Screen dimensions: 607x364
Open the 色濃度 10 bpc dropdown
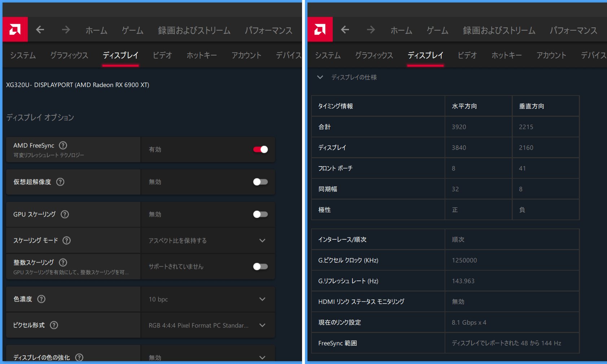pyautogui.click(x=208, y=299)
